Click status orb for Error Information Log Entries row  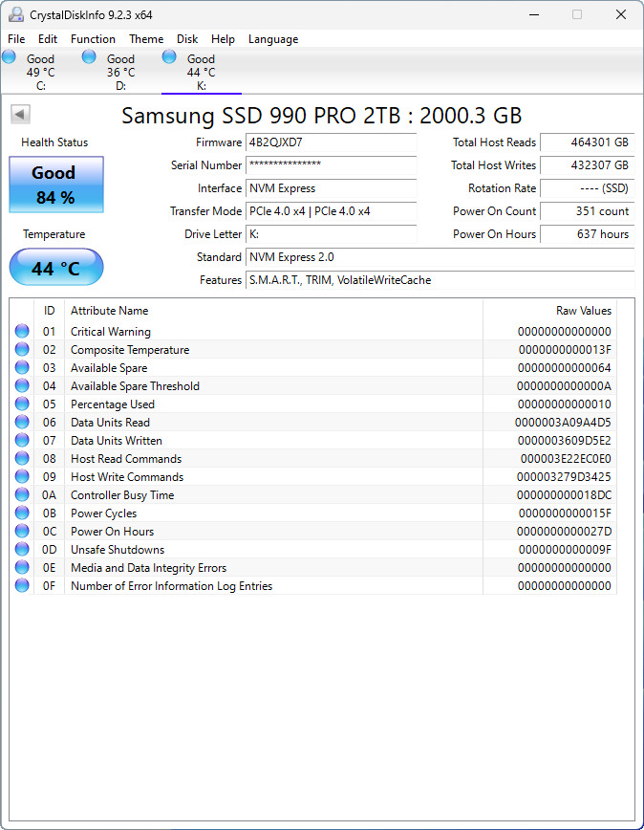point(22,585)
